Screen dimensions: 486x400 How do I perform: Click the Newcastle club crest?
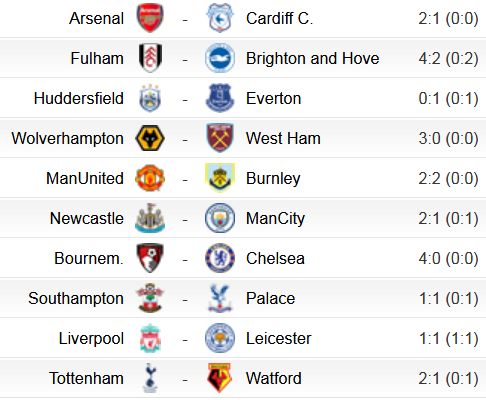150,218
